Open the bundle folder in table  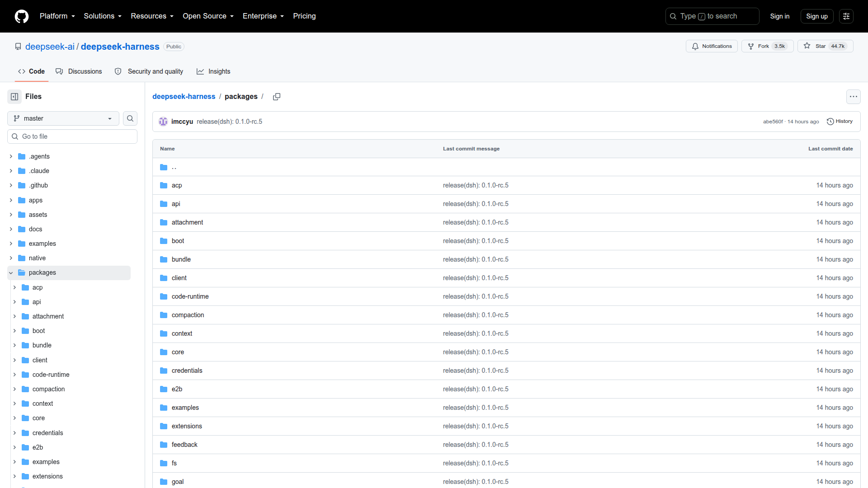pyautogui.click(x=181, y=259)
